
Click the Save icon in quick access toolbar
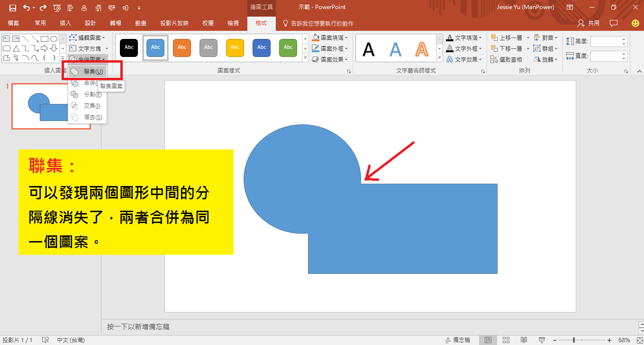click(13, 8)
